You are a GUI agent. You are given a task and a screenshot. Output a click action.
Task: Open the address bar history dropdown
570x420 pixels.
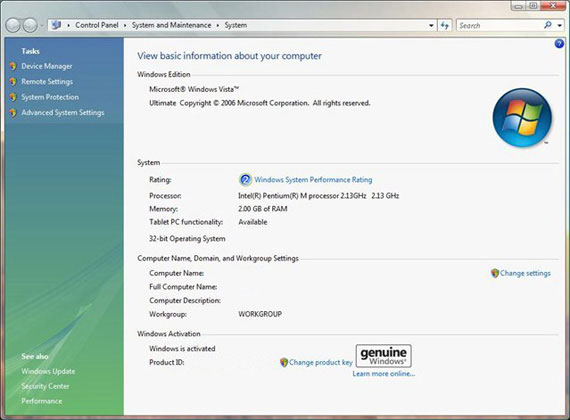[431, 25]
